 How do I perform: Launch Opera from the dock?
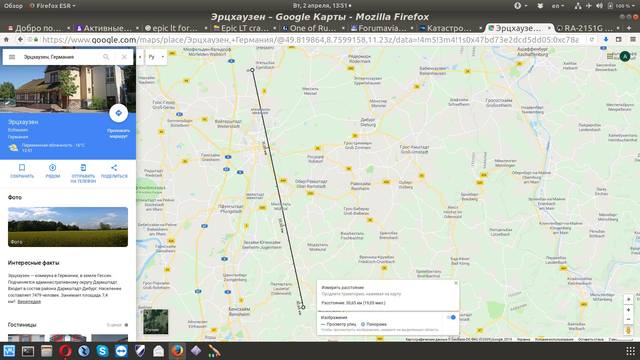(x=65, y=351)
